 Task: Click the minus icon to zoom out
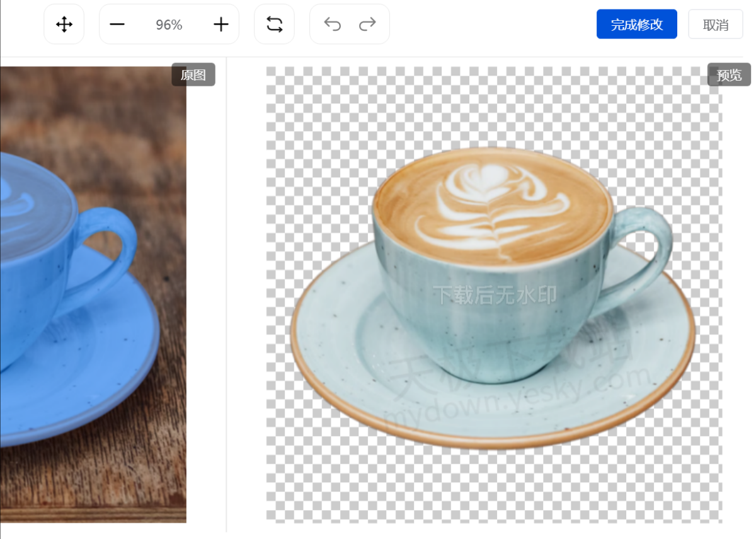117,25
